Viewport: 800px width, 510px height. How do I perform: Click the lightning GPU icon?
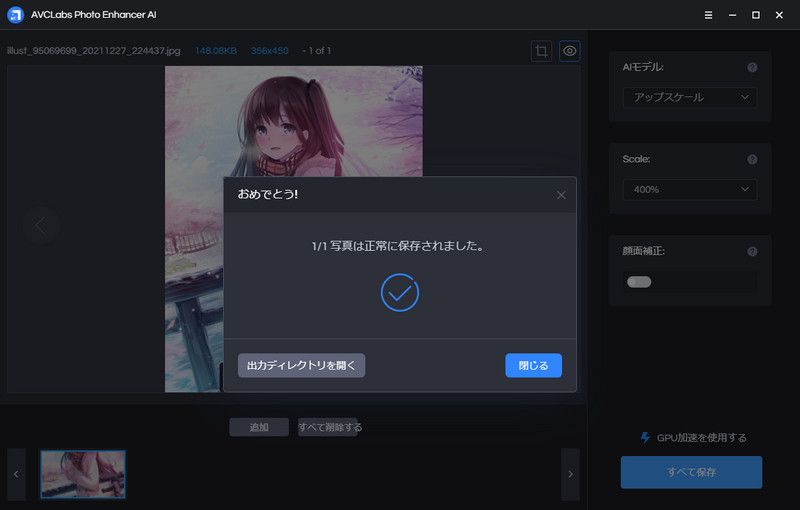click(645, 438)
